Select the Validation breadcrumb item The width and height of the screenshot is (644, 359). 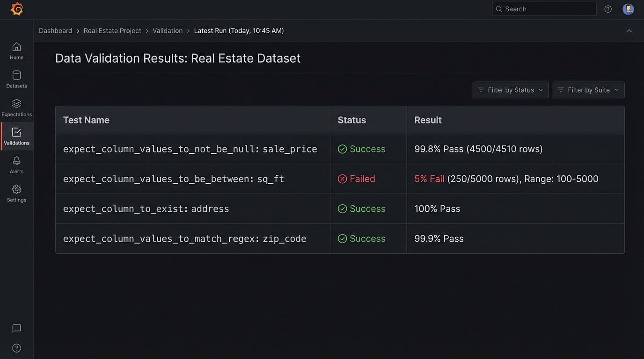[168, 30]
